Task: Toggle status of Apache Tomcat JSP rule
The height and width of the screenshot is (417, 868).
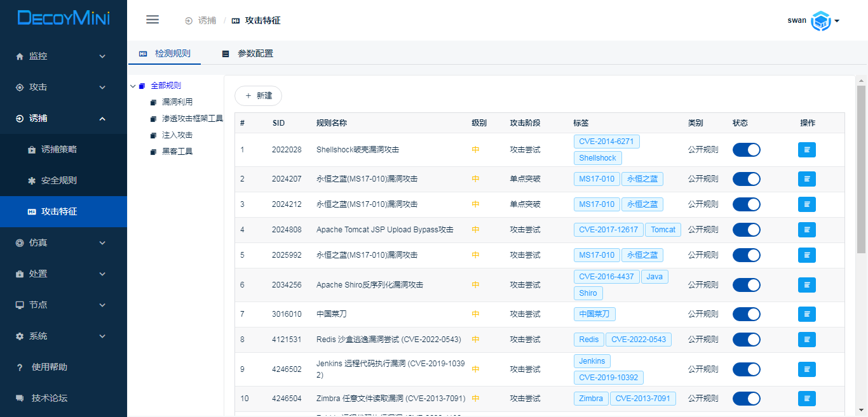Action: click(746, 230)
